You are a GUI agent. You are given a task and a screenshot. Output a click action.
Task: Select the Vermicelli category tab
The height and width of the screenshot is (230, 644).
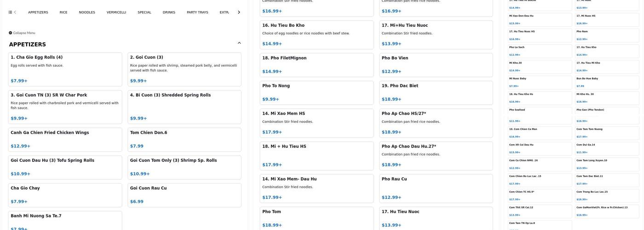pos(116,12)
